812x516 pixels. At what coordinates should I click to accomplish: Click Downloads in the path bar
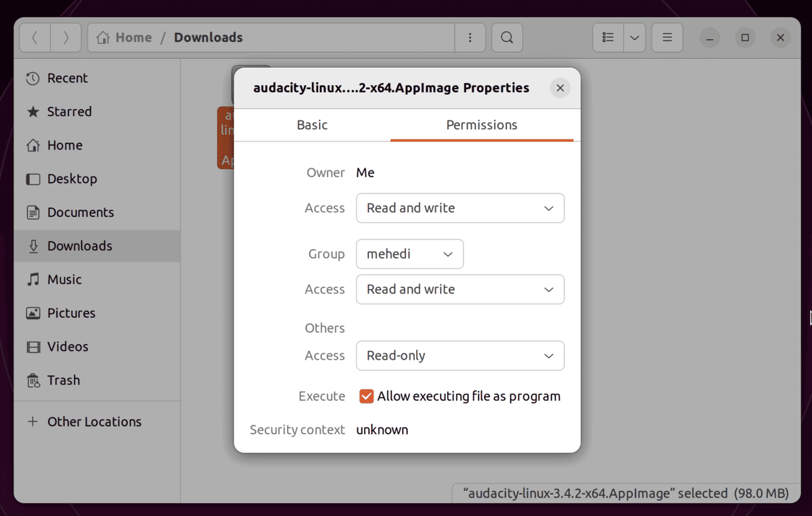208,38
